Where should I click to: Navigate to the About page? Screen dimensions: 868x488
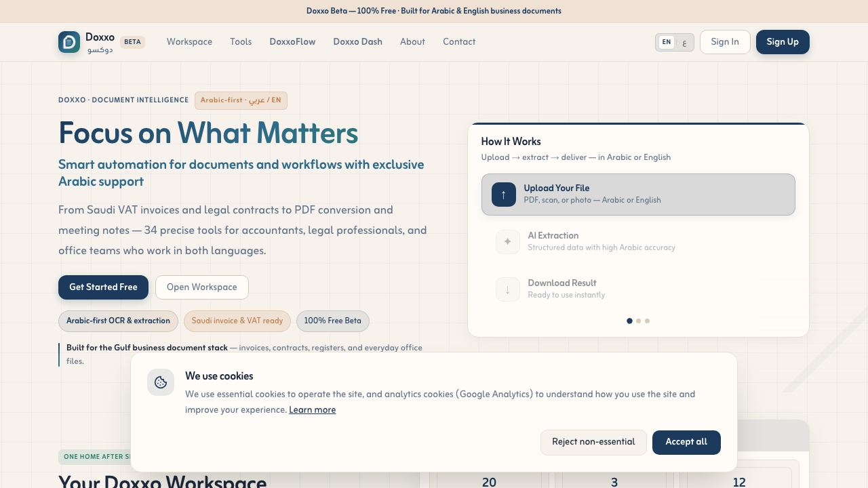[412, 42]
